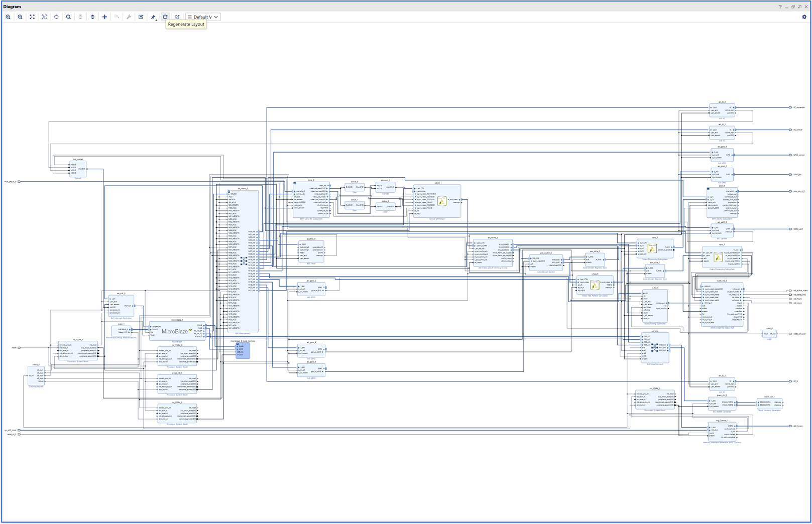
Task: Click the restore panel icon in the Diagram header
Action: [793, 7]
